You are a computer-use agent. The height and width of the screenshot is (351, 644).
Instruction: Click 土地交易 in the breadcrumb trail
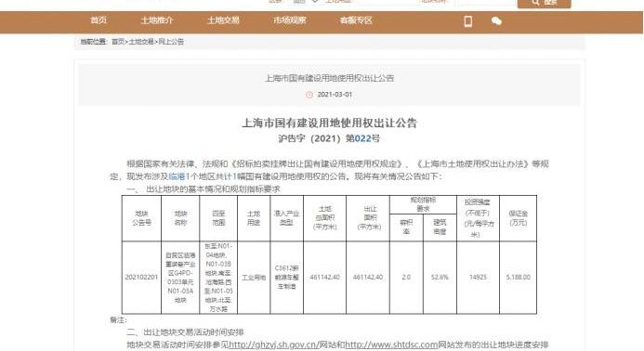tap(141, 42)
